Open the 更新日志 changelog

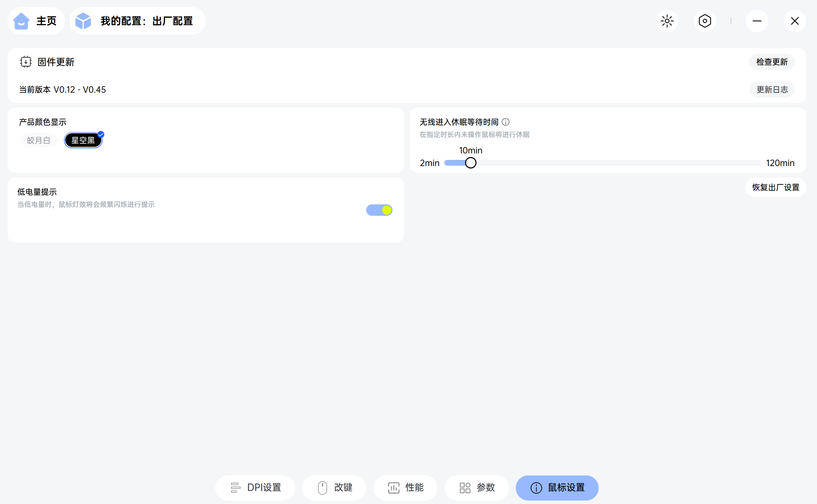click(772, 90)
